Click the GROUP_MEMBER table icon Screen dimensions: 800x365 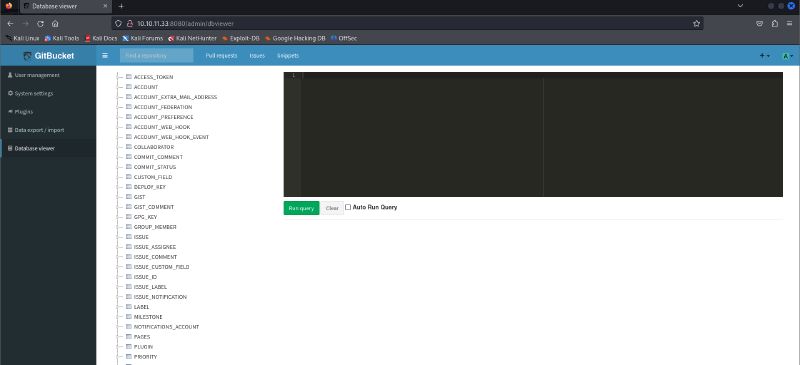coord(129,227)
